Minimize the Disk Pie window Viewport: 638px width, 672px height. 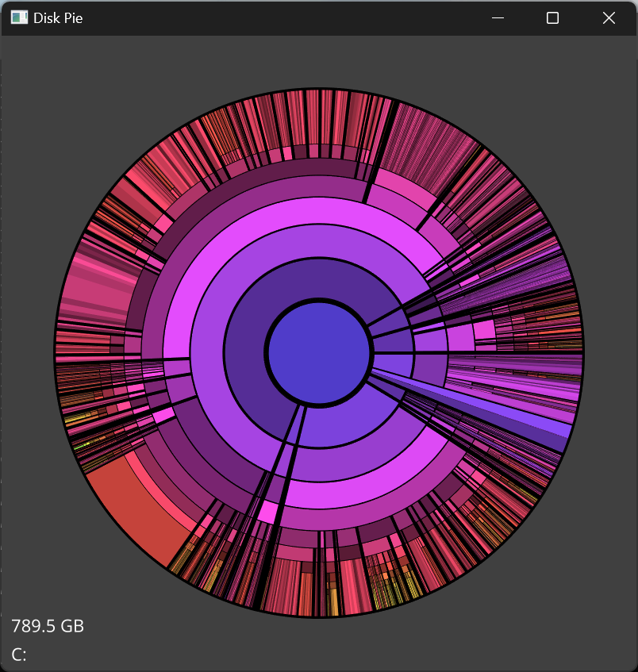498,17
